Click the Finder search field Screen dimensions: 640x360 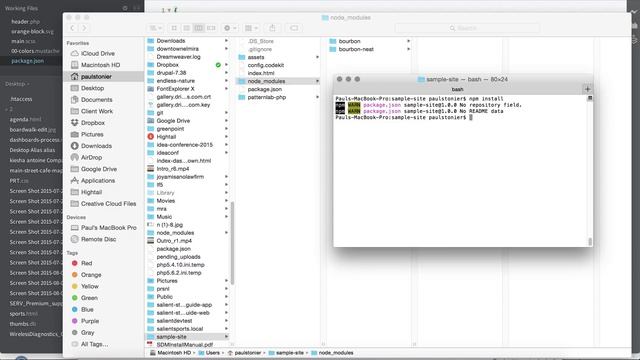pos(467,28)
